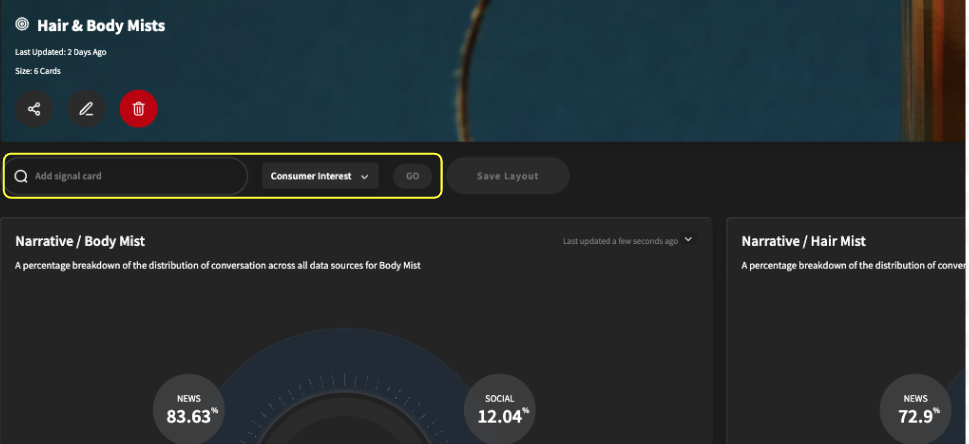
Task: Click the circular gauge dial in Body Mist card
Action: 344,402
